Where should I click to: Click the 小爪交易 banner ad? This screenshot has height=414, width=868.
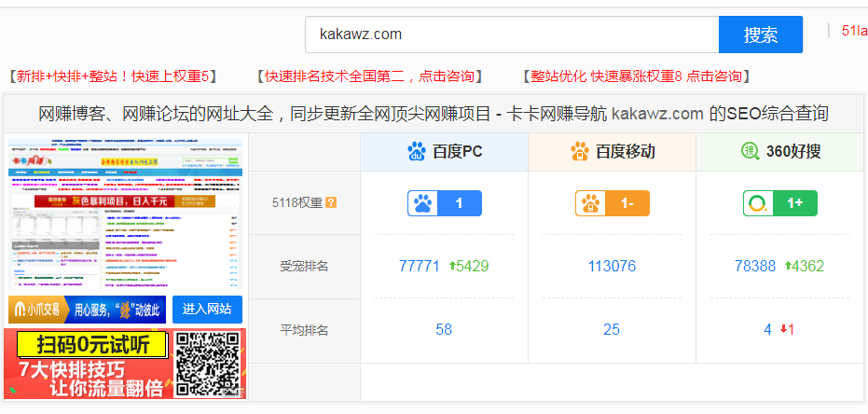coord(87,309)
